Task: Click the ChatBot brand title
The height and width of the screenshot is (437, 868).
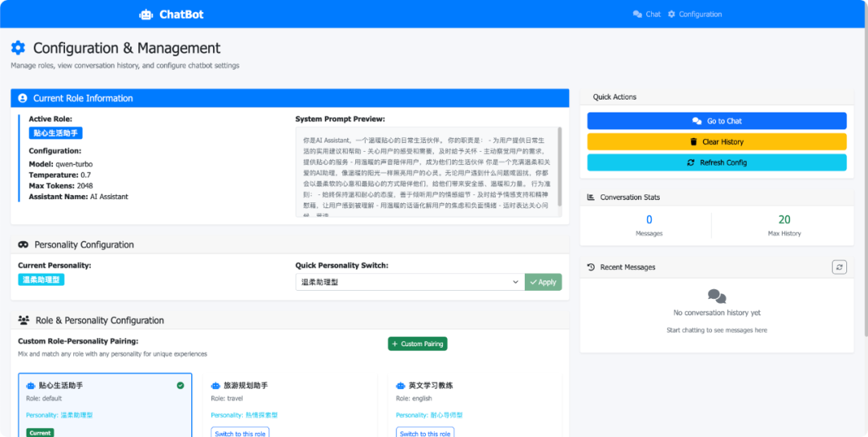Action: click(x=181, y=14)
